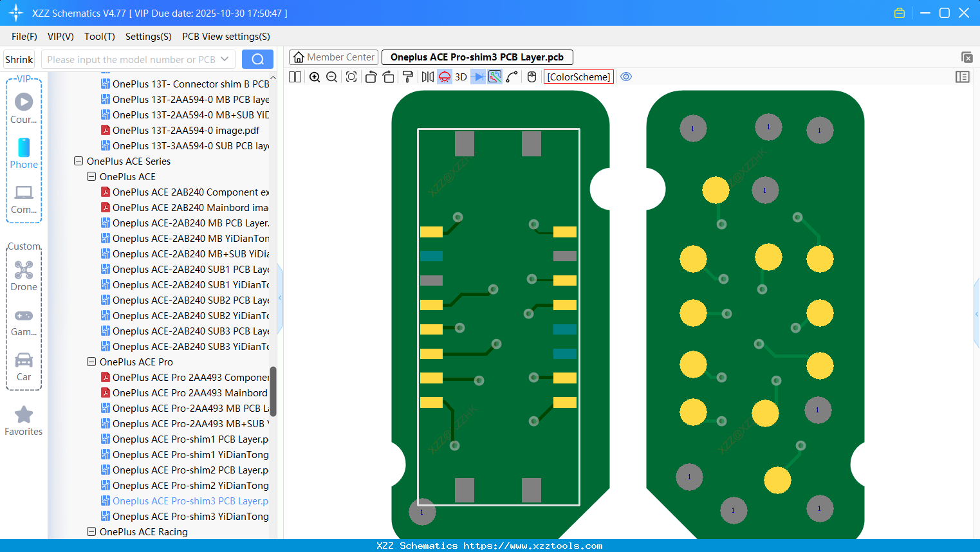Select the paint roller highlight tool
This screenshot has width=980, height=552.
(x=408, y=77)
